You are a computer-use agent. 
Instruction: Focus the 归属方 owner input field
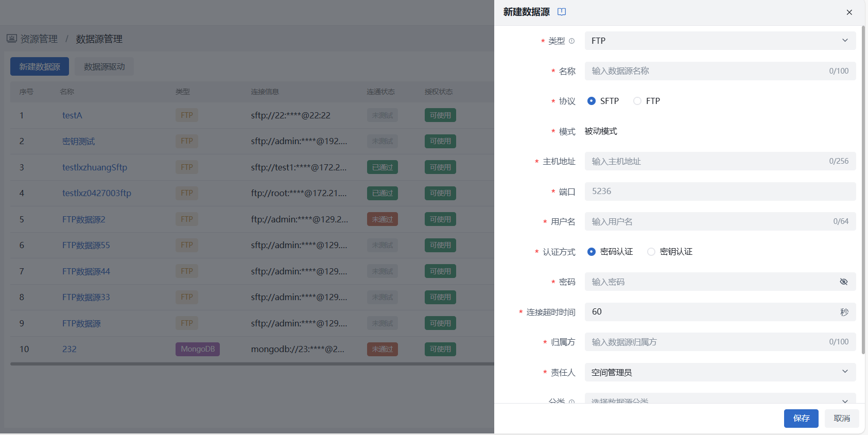[720, 342]
